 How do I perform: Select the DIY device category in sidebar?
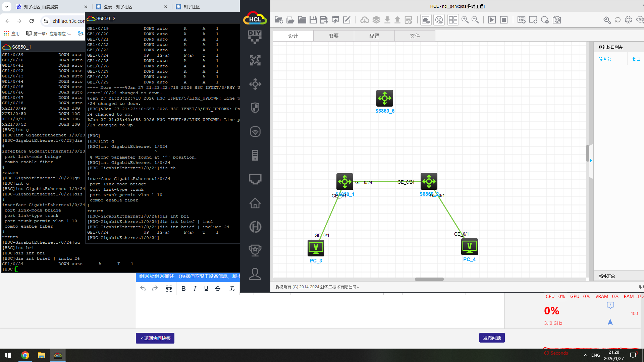(x=255, y=37)
